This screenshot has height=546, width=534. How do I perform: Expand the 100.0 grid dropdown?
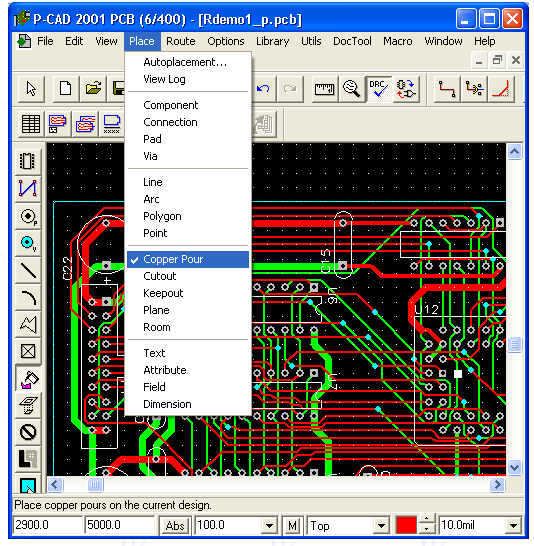pyautogui.click(x=269, y=525)
